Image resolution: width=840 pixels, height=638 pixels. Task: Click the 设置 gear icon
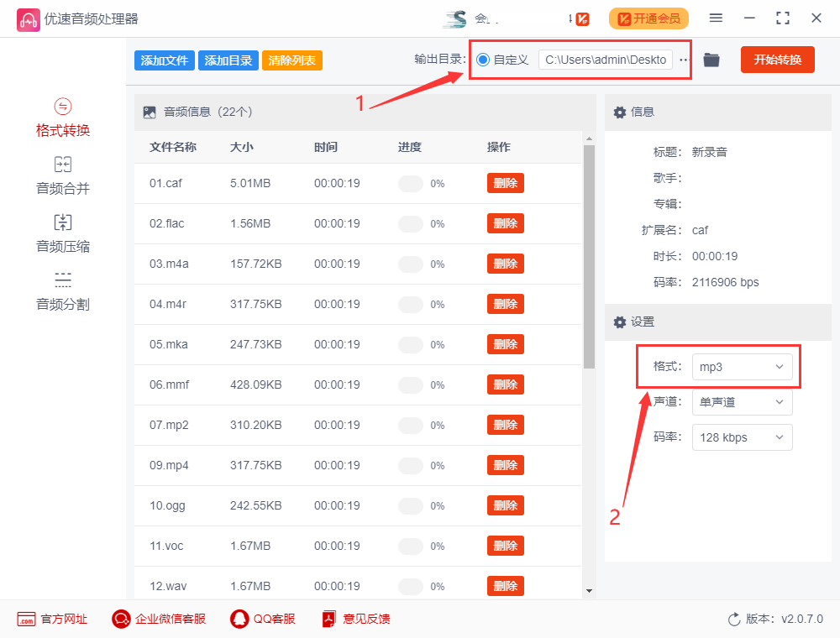pos(620,322)
